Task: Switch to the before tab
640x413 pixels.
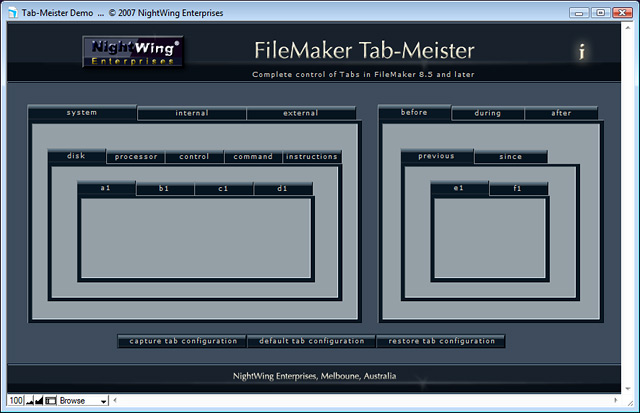Action: tap(414, 113)
